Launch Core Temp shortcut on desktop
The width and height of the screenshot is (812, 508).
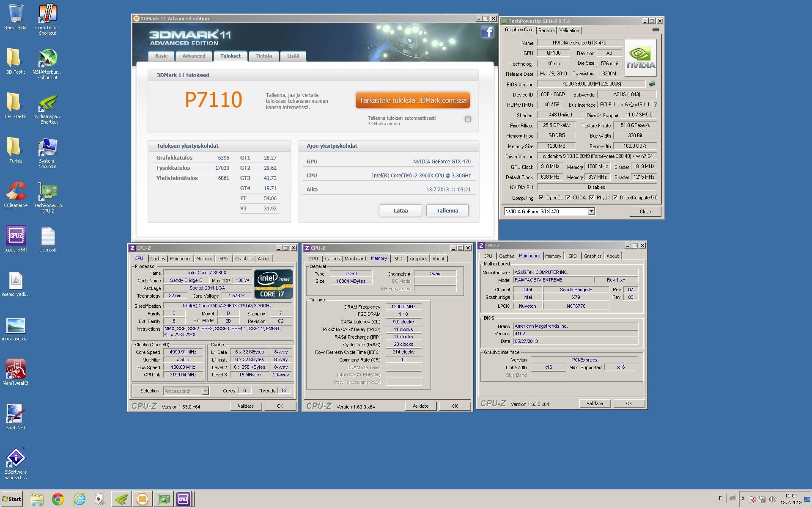pyautogui.click(x=48, y=19)
